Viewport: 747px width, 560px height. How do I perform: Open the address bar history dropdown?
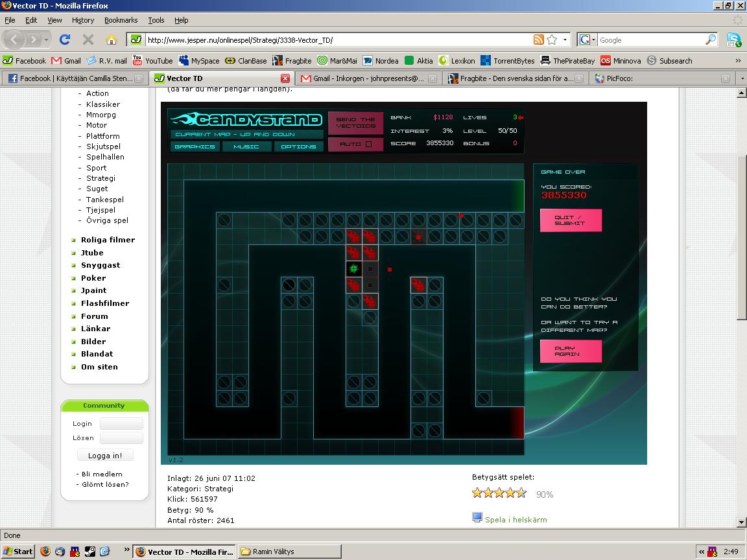(565, 40)
